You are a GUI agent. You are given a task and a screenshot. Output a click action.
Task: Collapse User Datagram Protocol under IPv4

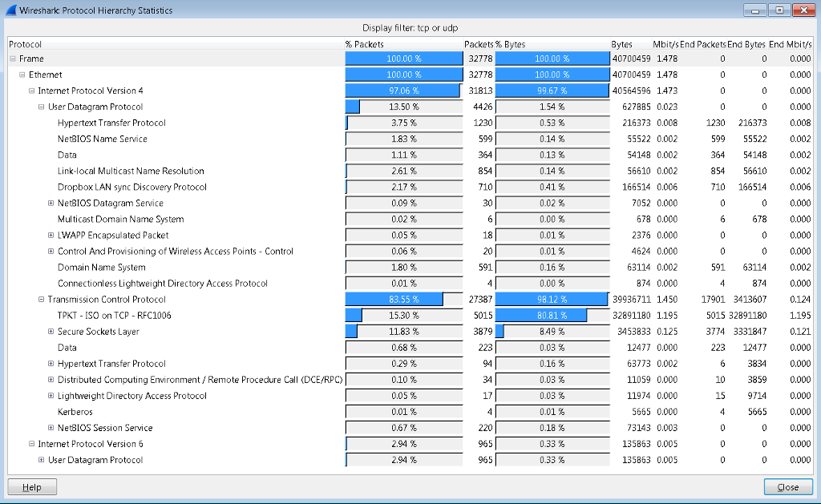41,107
